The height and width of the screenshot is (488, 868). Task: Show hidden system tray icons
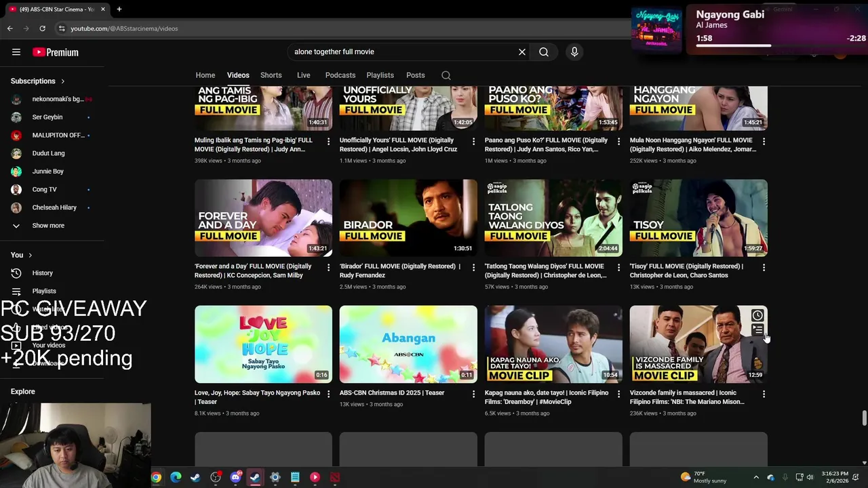756,477
